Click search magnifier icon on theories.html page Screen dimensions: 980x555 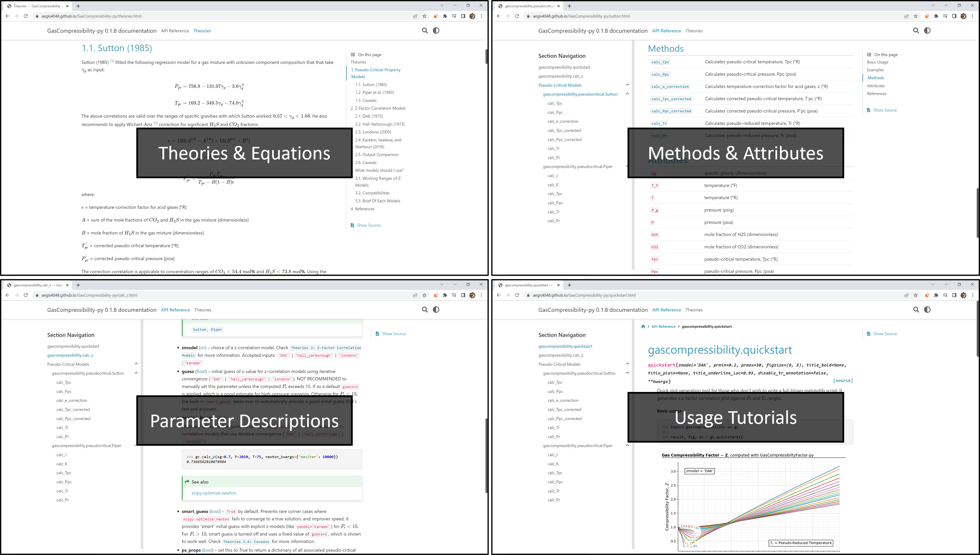(425, 30)
